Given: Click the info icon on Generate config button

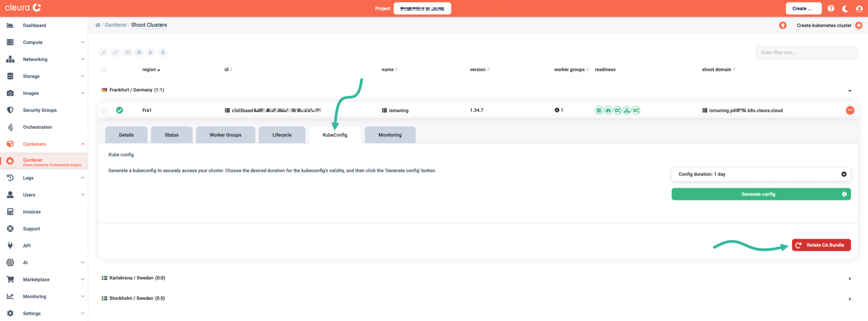Looking at the screenshot, I should click(844, 194).
